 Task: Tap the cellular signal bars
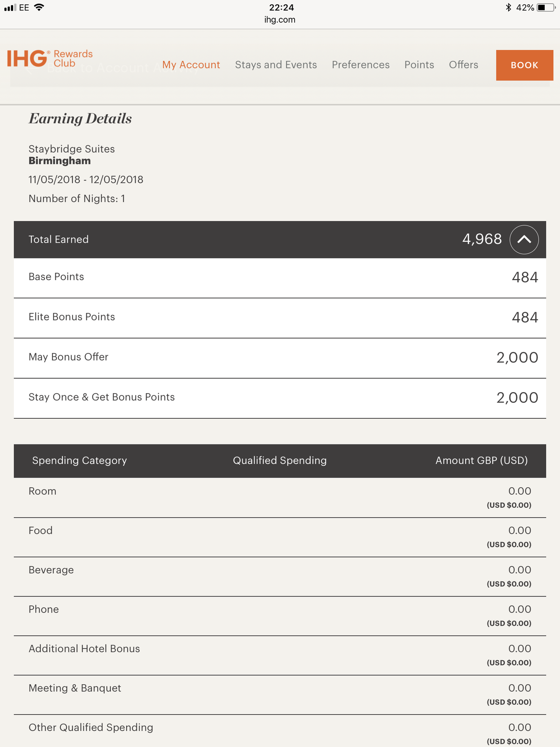point(10,7)
